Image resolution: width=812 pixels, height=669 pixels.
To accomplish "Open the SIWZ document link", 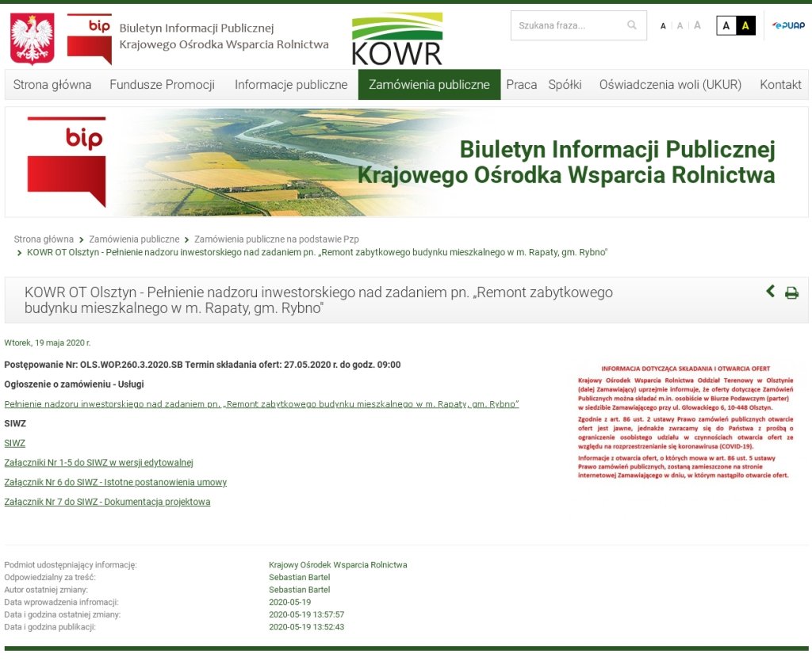I will pos(15,443).
